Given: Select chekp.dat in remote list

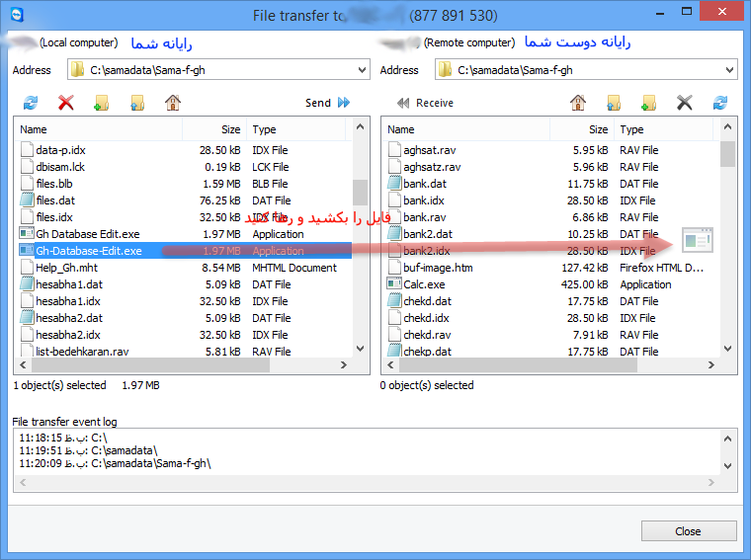Looking at the screenshot, I should coord(551,351).
